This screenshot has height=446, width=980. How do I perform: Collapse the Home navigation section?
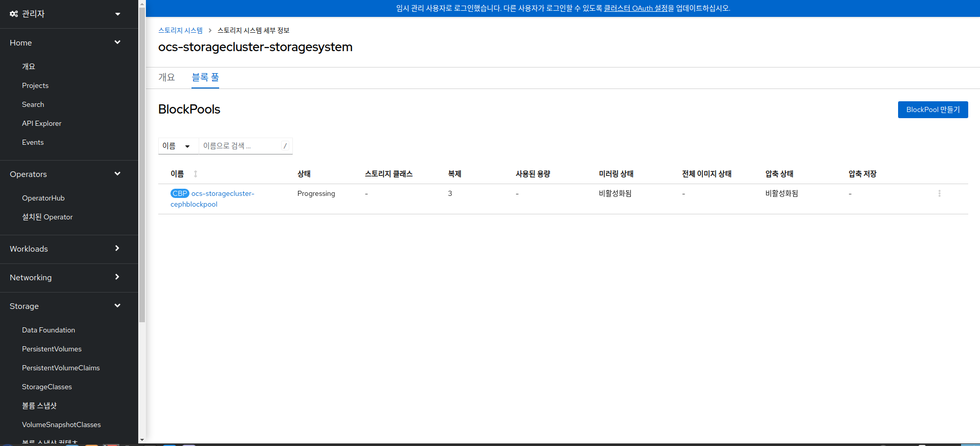[65, 42]
